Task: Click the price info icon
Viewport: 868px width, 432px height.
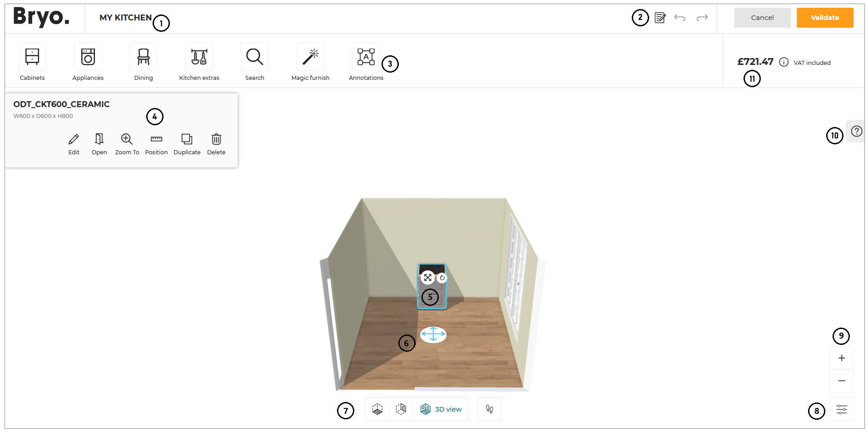Action: click(784, 62)
